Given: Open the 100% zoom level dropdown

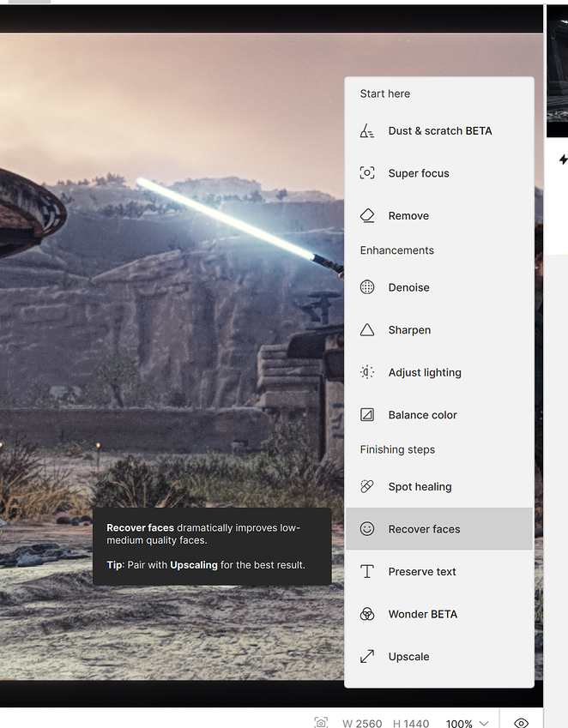Looking at the screenshot, I should tap(460, 723).
